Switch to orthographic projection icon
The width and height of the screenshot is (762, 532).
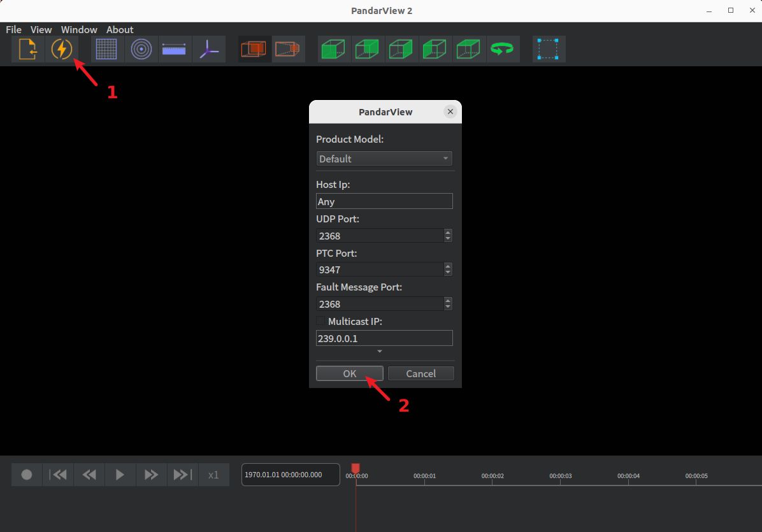click(x=254, y=49)
